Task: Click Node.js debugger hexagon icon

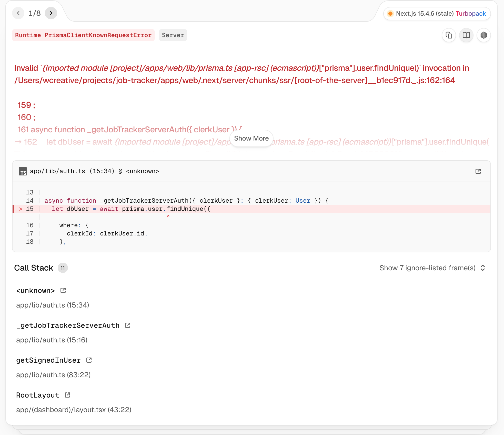Action: click(x=483, y=35)
